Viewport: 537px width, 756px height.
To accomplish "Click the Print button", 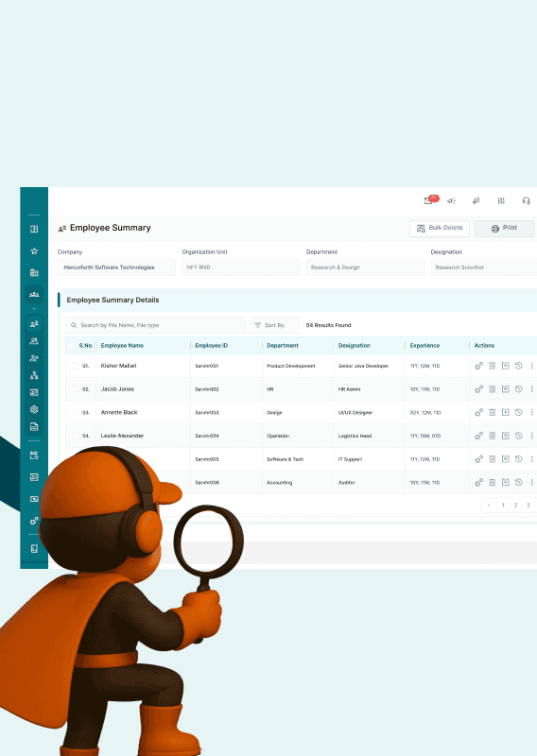I will coord(505,228).
